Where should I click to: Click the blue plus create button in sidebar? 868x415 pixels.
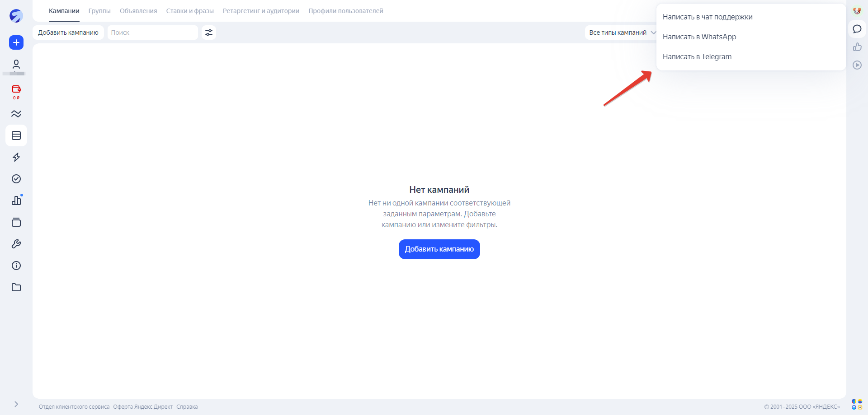tap(16, 42)
